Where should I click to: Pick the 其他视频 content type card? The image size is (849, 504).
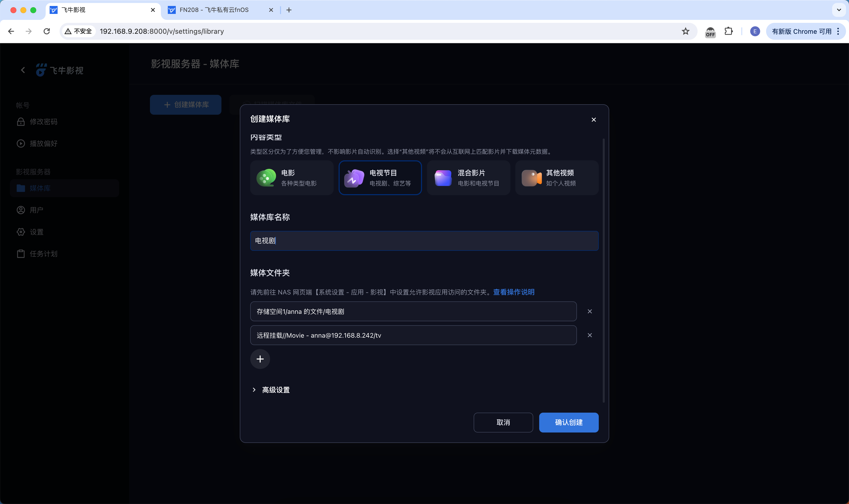[557, 178]
